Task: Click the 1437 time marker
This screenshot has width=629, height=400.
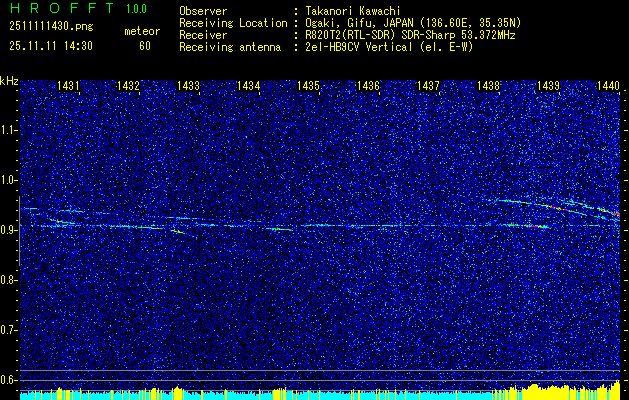Action: click(428, 85)
